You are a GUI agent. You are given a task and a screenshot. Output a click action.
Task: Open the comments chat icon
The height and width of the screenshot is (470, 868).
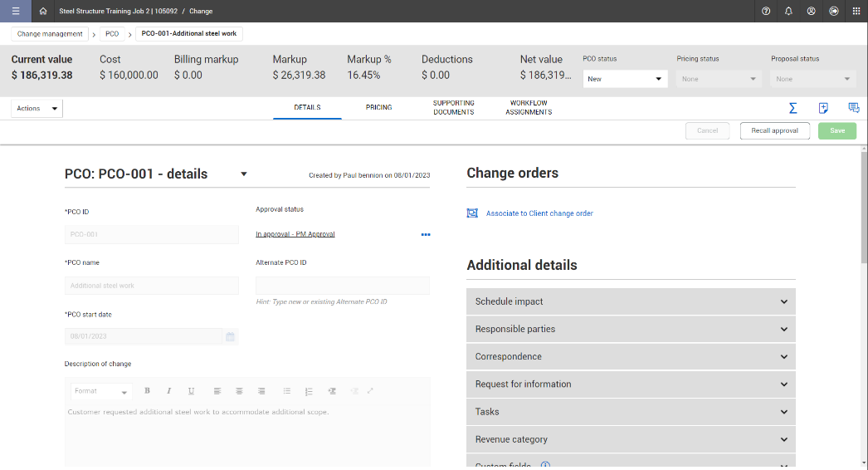853,108
